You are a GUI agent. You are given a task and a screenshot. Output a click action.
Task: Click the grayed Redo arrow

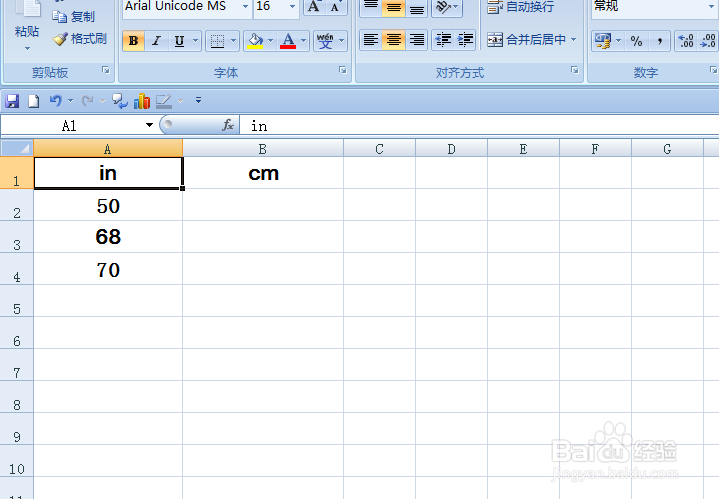[x=87, y=101]
